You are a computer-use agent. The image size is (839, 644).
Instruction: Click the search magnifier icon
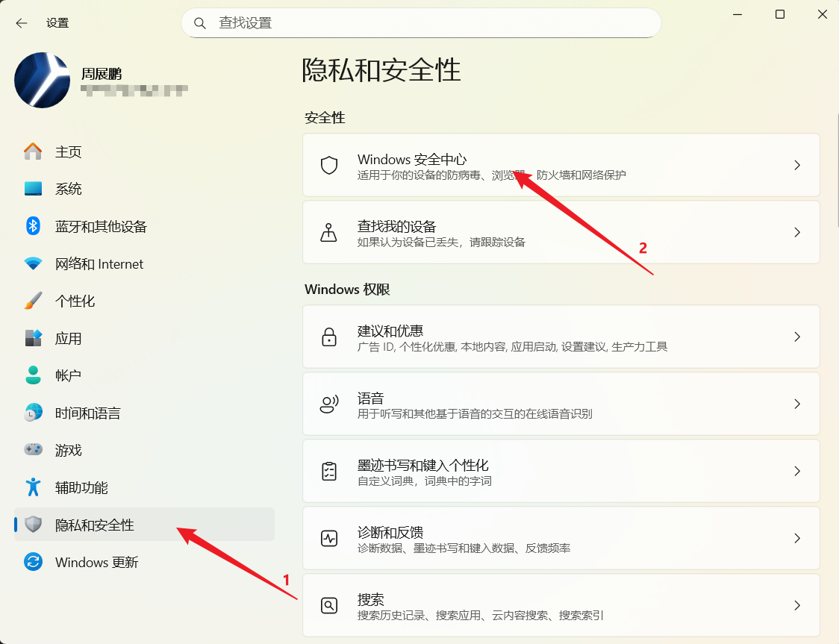pos(199,23)
